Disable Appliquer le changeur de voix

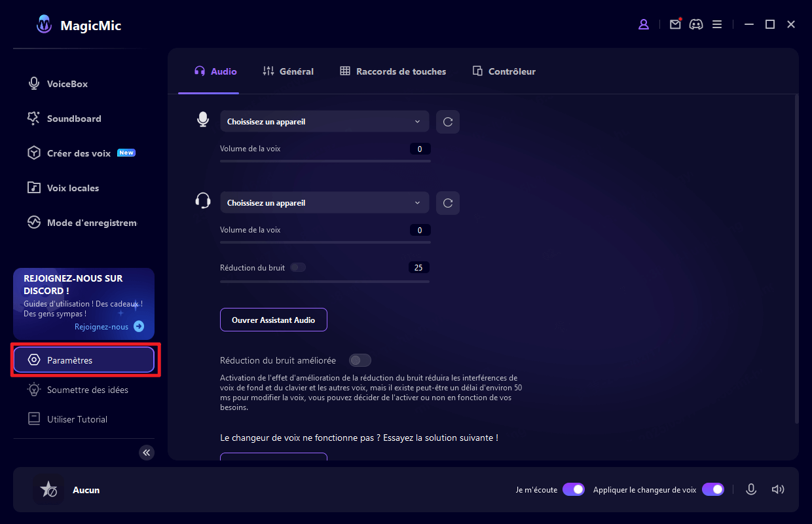(x=712, y=489)
